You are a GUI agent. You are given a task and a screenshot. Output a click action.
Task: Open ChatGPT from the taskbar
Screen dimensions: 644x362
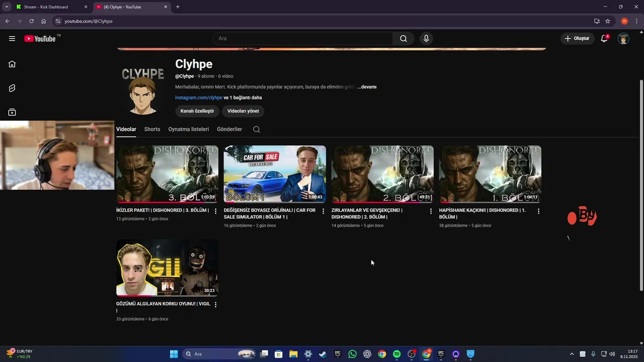click(367, 354)
